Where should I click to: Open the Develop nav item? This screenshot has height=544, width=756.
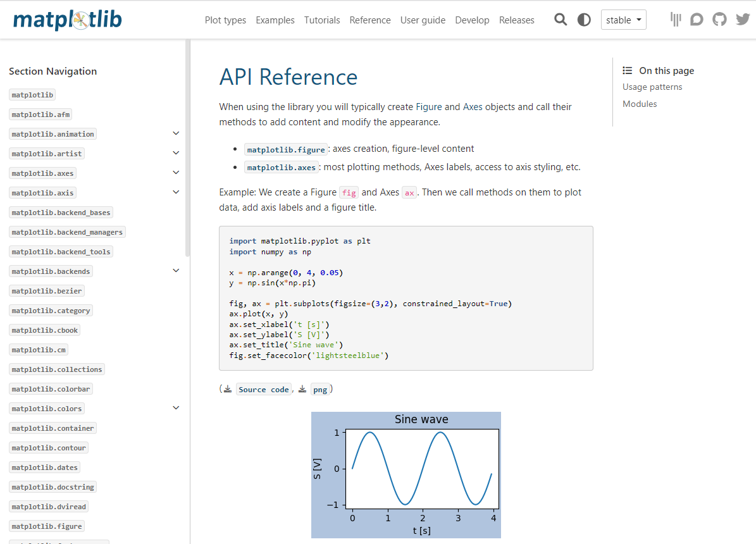[x=472, y=20]
